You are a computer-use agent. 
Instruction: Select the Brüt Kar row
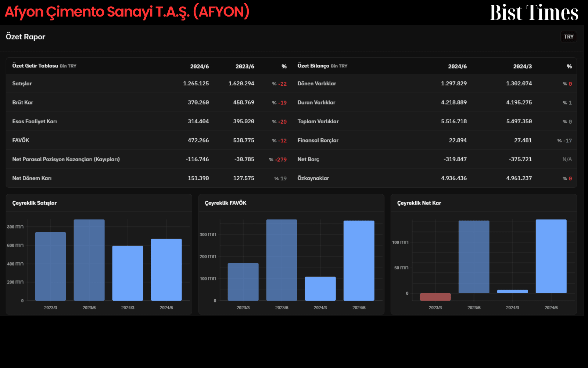[149, 102]
